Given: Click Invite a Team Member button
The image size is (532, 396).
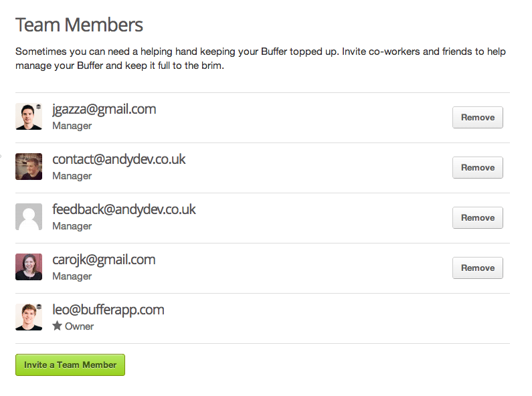Looking at the screenshot, I should click(70, 365).
